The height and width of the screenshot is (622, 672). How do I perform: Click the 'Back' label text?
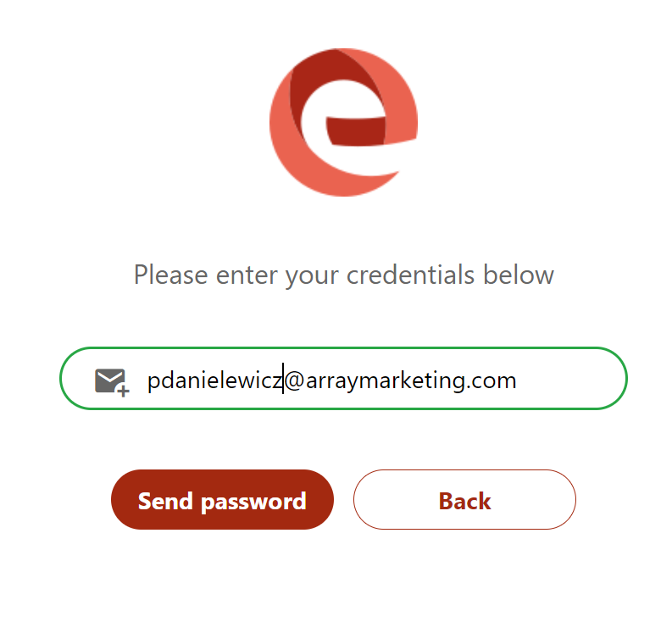click(x=464, y=501)
